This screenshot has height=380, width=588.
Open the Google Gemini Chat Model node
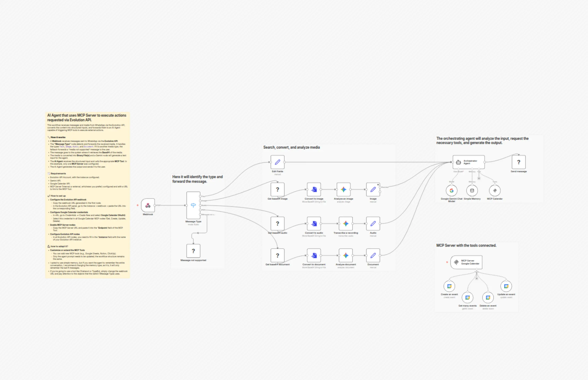(451, 191)
